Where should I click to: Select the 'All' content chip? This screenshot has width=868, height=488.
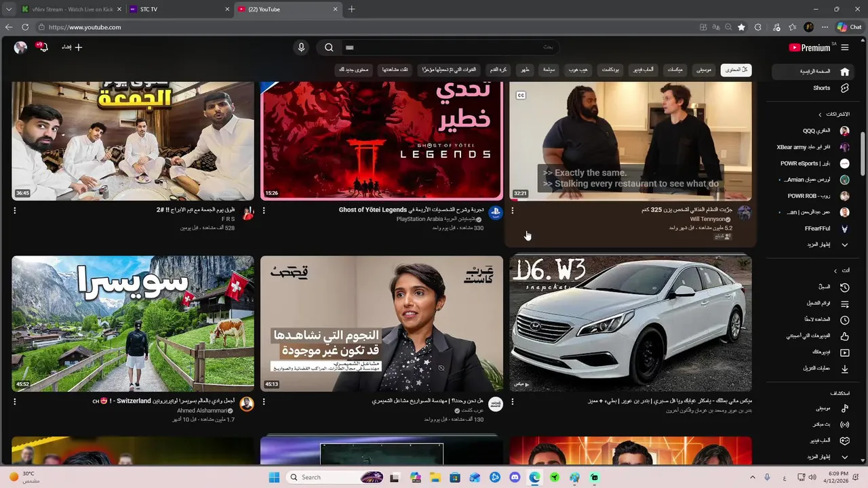click(x=736, y=70)
